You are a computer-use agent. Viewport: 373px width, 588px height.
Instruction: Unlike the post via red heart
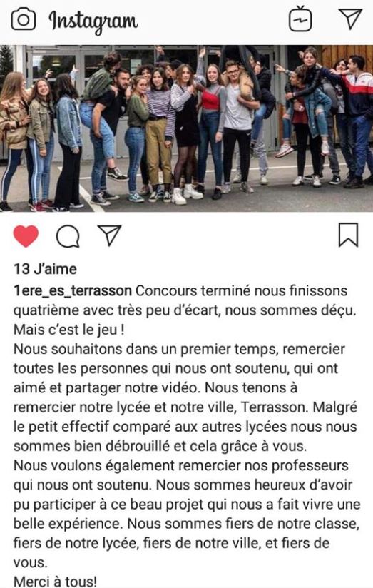tap(26, 236)
